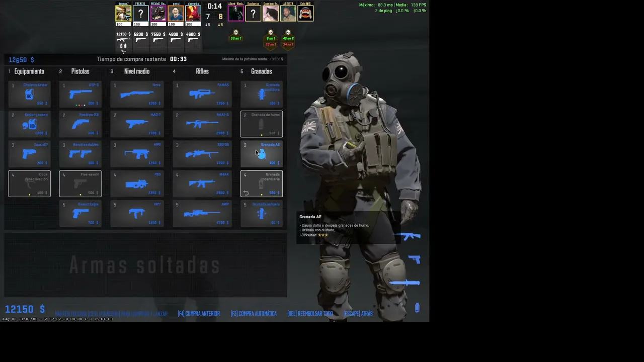Viewport: 644px width, 362px height.
Task: Buy the Granada aturdidora flashbang
Action: tap(262, 94)
